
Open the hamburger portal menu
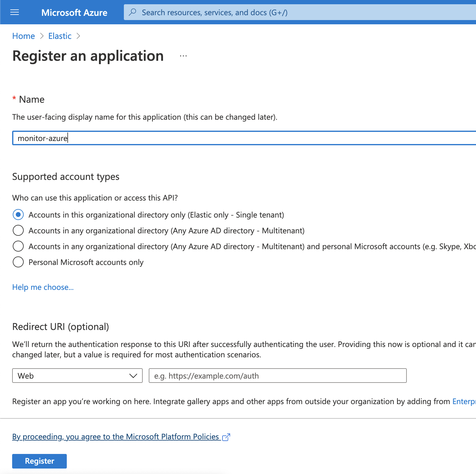click(15, 12)
